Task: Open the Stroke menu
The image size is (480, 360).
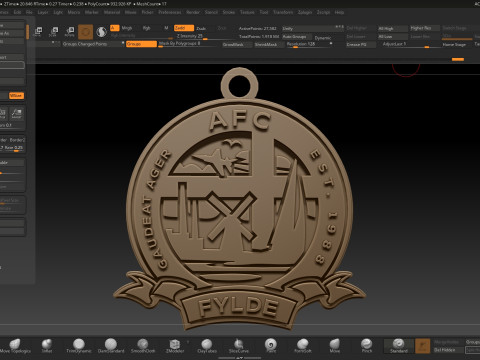Action: 229,12
